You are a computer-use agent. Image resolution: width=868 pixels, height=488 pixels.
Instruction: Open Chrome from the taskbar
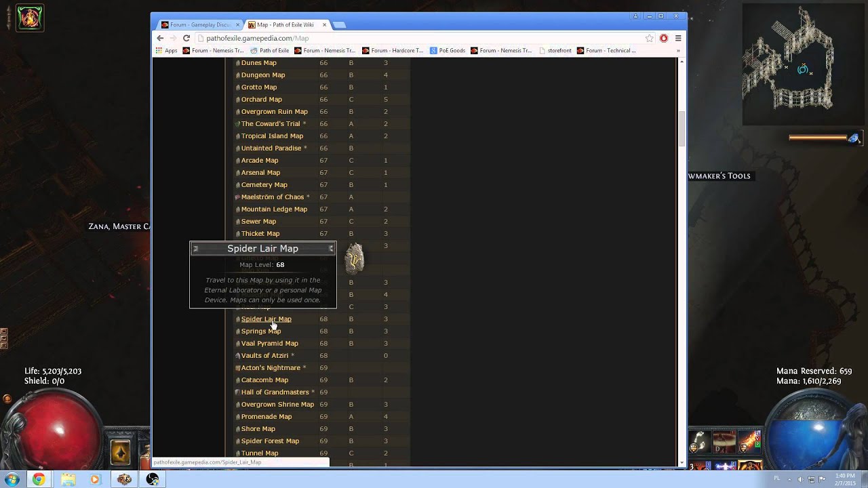pos(39,479)
